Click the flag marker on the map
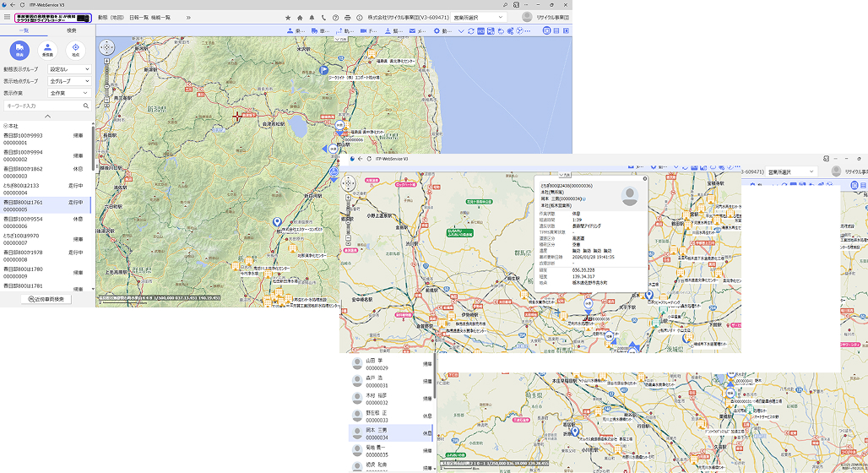The height and width of the screenshot is (473, 868). [x=324, y=70]
